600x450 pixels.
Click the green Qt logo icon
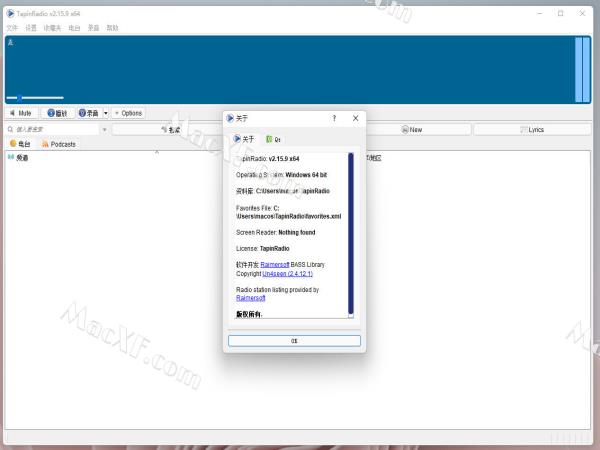tap(269, 139)
